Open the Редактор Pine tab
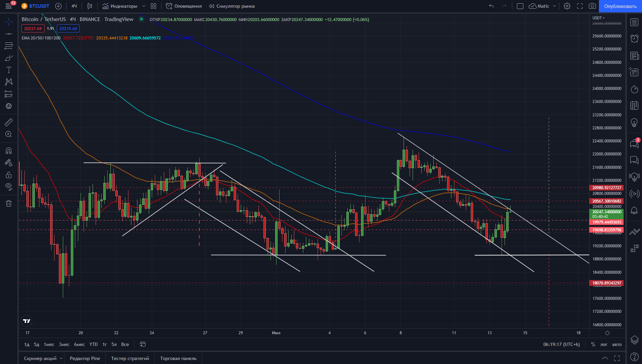642x364 pixels. 85,358
